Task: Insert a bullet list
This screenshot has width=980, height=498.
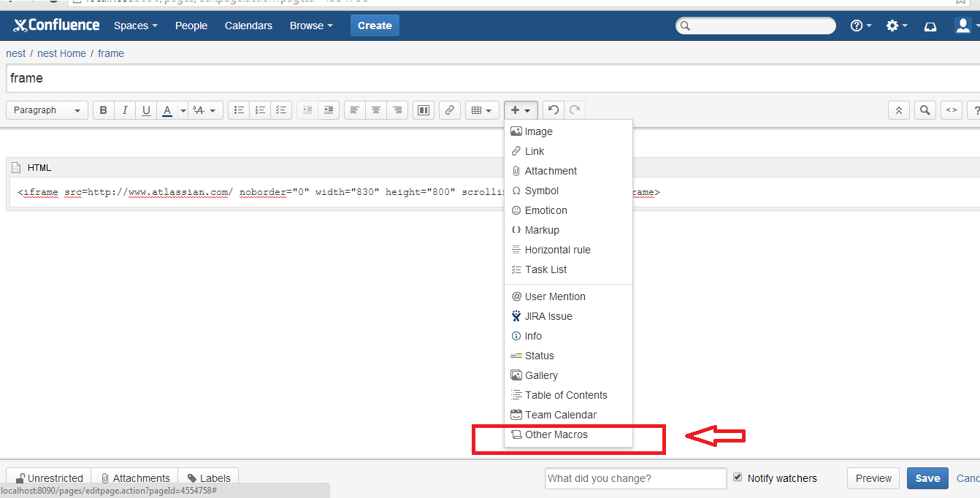Action: tap(238, 110)
